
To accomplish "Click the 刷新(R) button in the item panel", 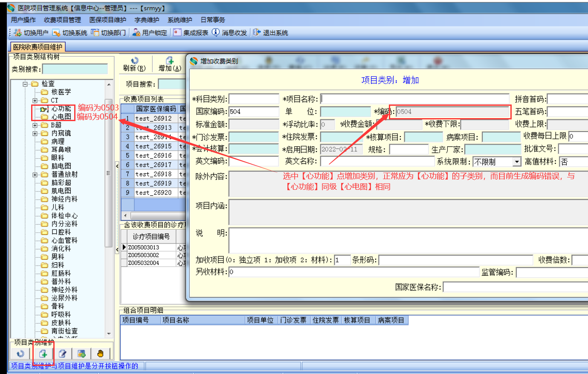I will (134, 64).
